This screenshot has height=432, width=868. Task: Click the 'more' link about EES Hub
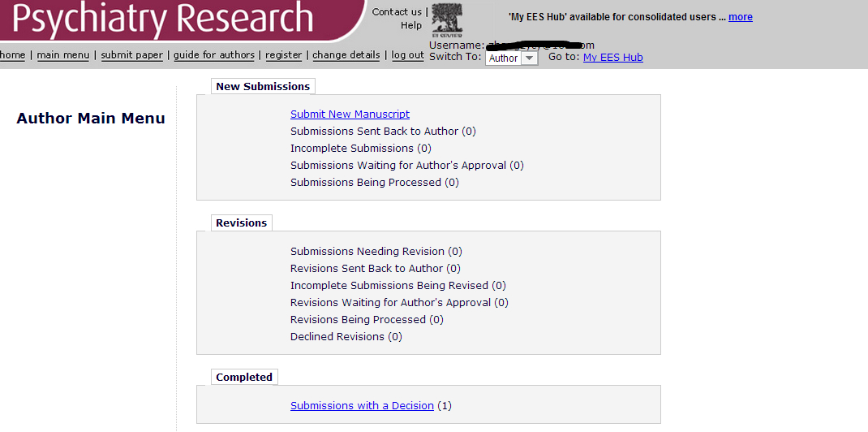coord(740,17)
